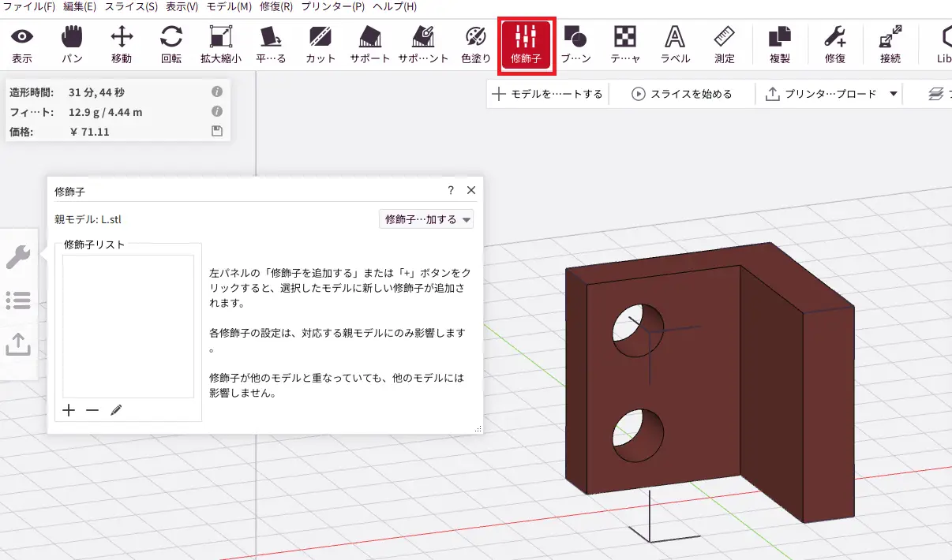Open the wrench settings tab on left sidebar

[x=18, y=256]
